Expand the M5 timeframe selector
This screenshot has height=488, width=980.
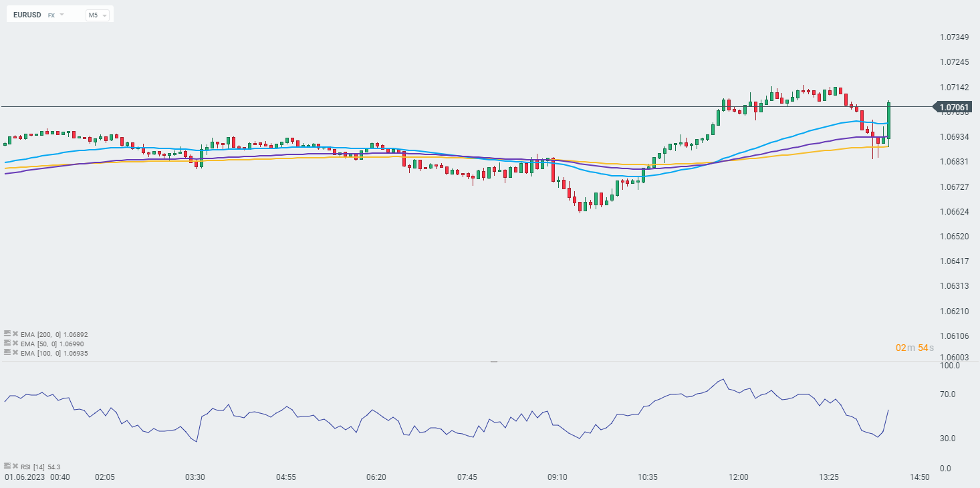click(x=97, y=15)
